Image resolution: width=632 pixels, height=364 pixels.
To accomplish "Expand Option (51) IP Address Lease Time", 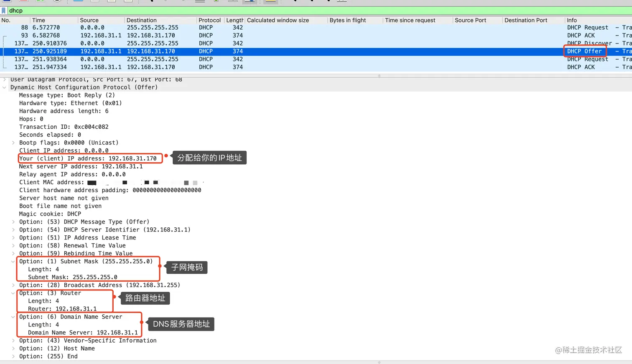I will (13, 238).
